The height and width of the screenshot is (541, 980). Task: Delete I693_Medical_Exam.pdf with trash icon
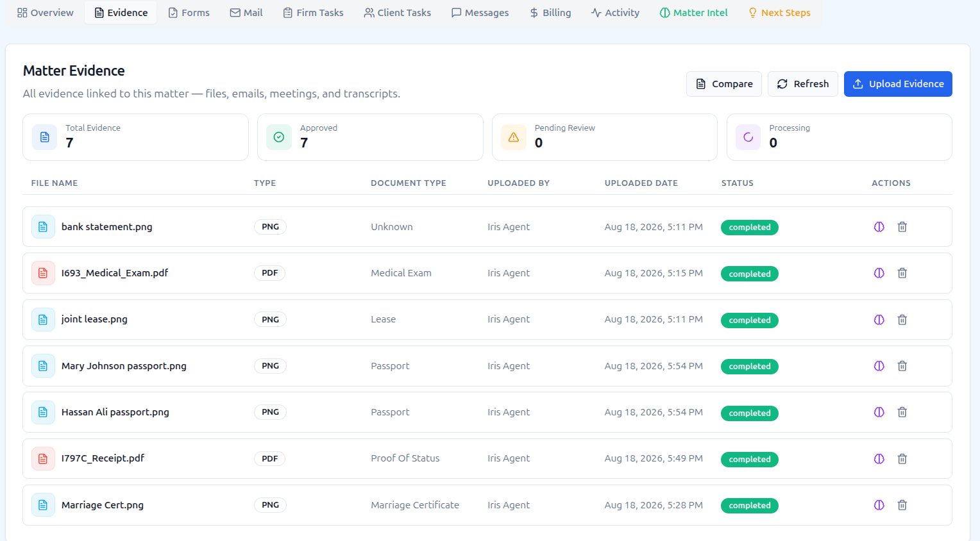click(902, 273)
